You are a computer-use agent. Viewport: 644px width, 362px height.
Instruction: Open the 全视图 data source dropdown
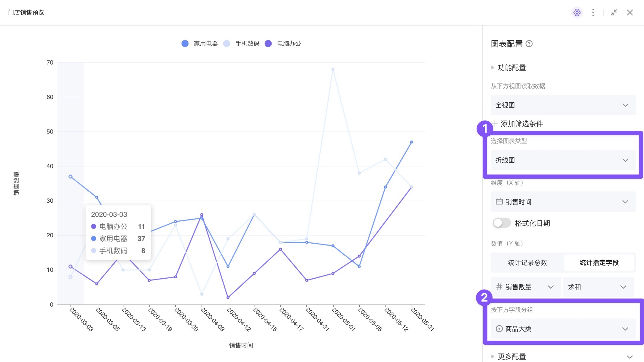coord(563,105)
